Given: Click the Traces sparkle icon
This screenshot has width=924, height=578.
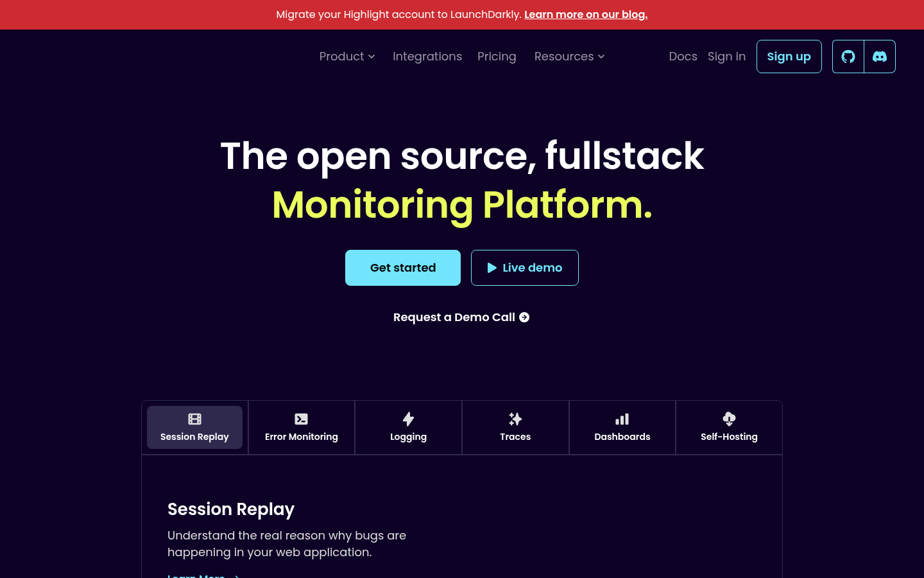Looking at the screenshot, I should point(515,419).
